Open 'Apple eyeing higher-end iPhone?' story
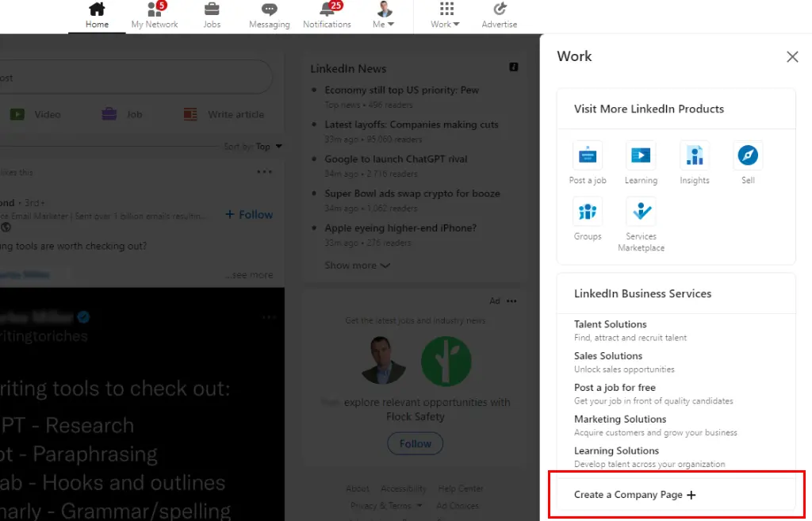The height and width of the screenshot is (521, 812). click(400, 228)
